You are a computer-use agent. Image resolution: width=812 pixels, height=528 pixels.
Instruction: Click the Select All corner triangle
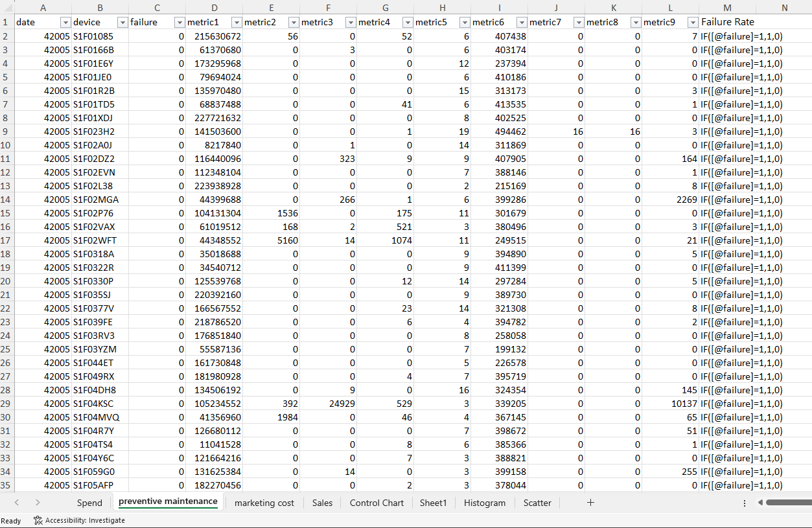point(5,7)
